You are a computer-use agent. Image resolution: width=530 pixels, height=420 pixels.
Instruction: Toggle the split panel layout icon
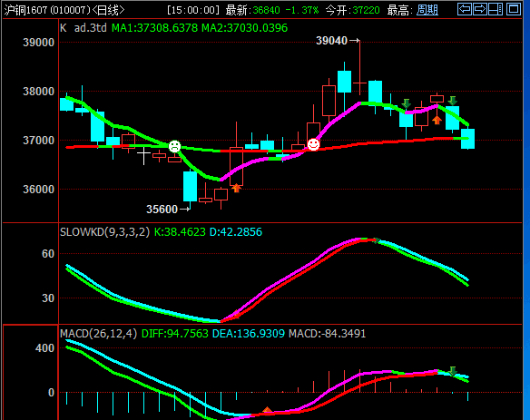(496, 9)
